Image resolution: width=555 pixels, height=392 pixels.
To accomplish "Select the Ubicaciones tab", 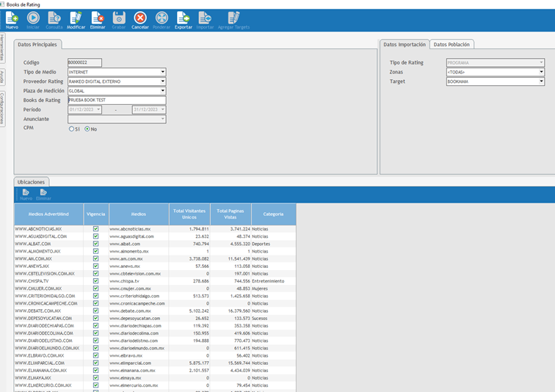I will (x=31, y=182).
